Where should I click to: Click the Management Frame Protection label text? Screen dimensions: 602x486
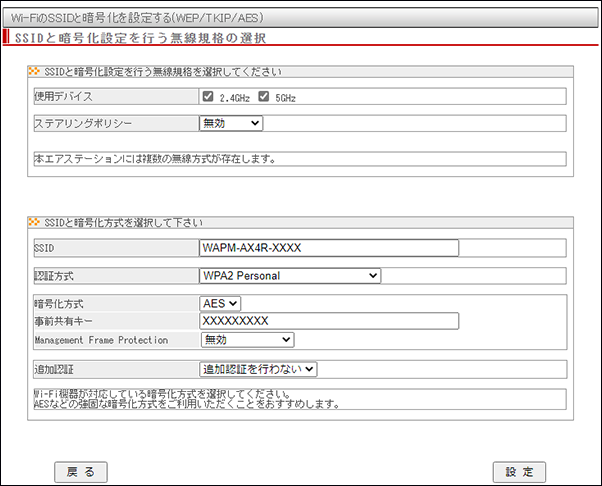[x=100, y=340]
